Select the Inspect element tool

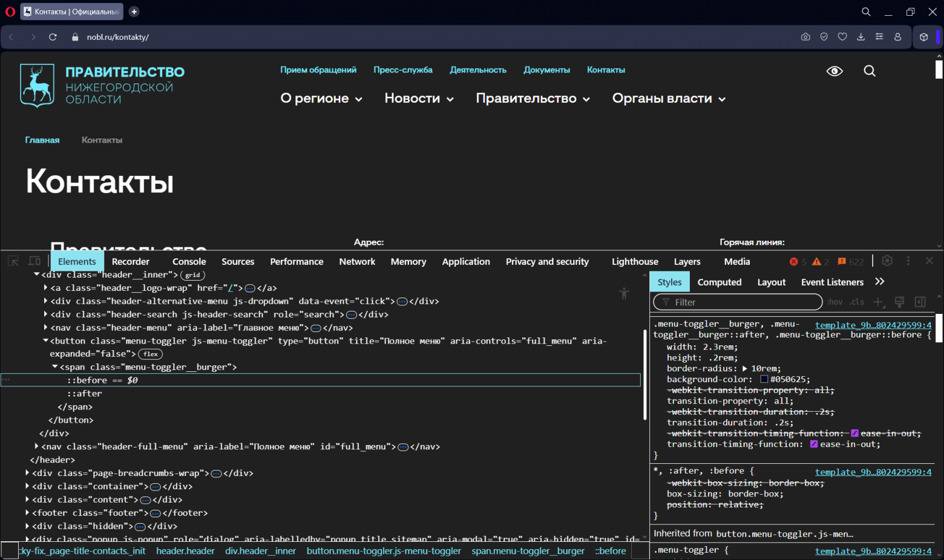[12, 261]
